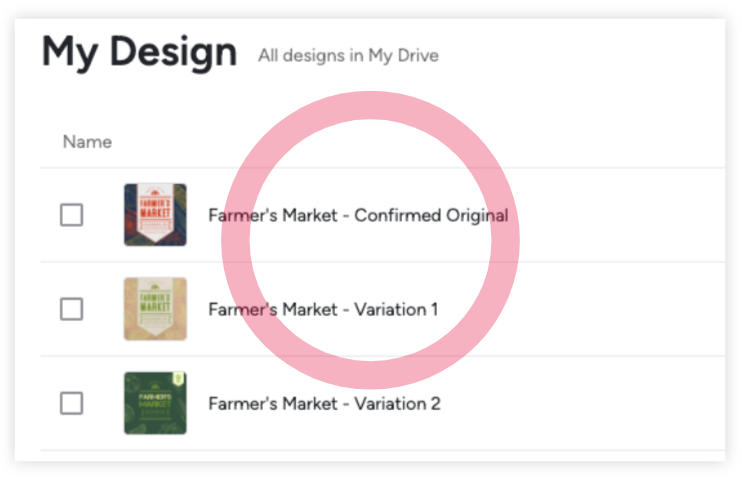The width and height of the screenshot is (742, 479).
Task: Open the navy Confirmed Original thumbnail
Action: pyautogui.click(x=155, y=215)
